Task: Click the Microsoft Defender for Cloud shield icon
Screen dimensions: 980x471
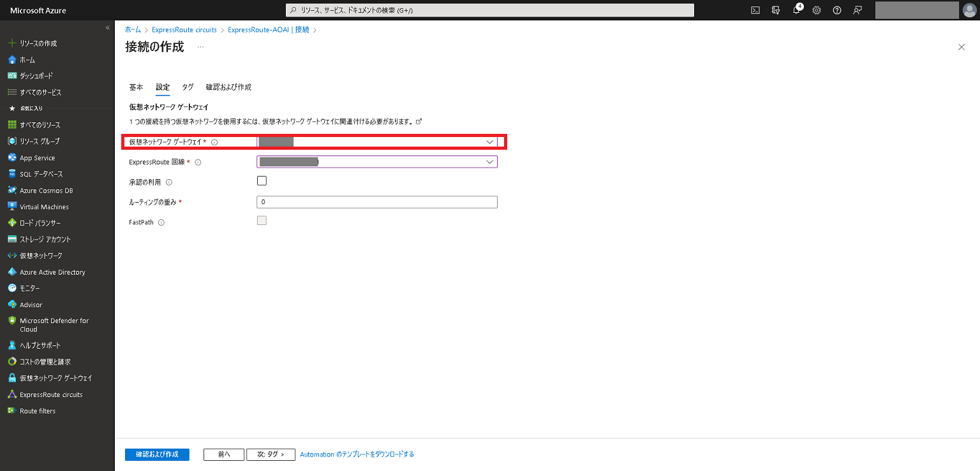Action: tap(11, 321)
